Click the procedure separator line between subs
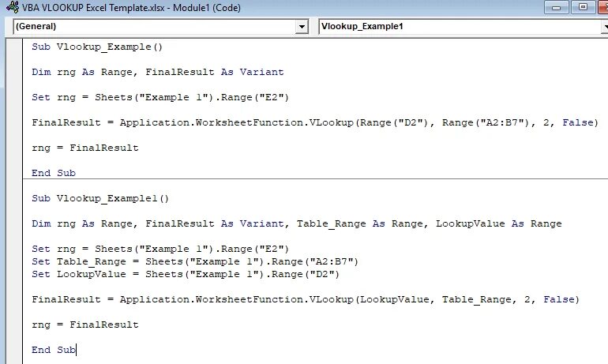608x364 pixels. click(316, 180)
